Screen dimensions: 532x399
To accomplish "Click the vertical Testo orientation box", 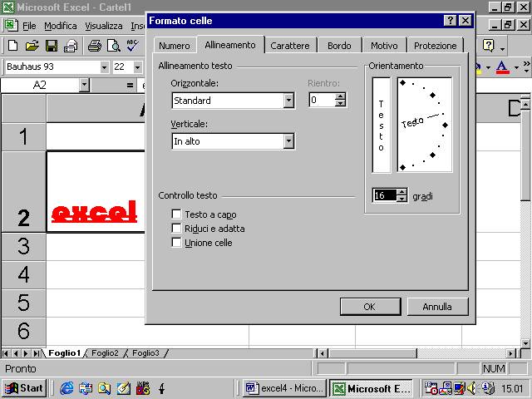I will click(381, 125).
